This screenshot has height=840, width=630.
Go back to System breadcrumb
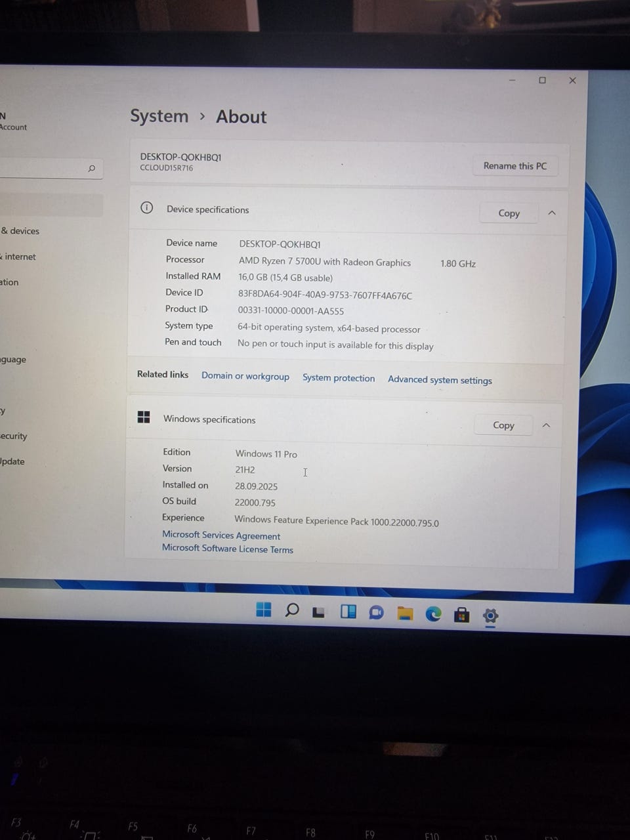(x=159, y=116)
